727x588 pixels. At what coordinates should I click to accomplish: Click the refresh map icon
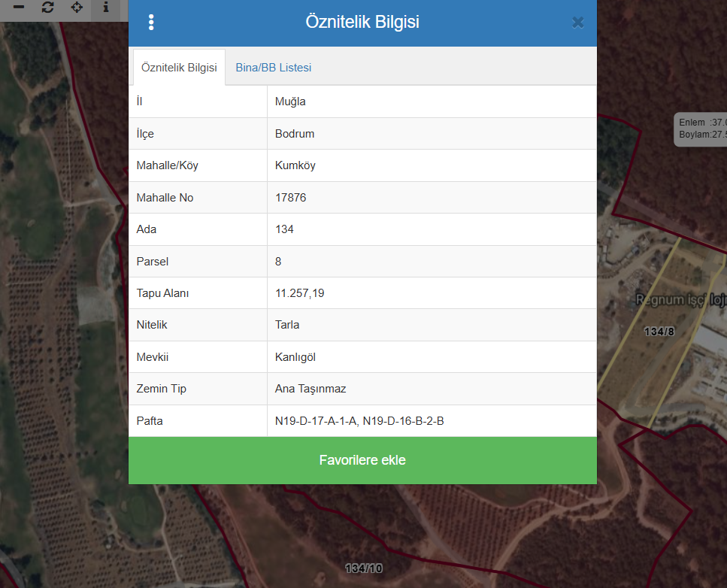point(48,8)
